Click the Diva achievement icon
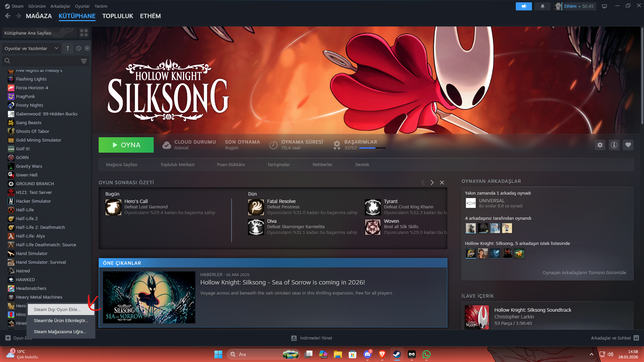 click(x=256, y=227)
